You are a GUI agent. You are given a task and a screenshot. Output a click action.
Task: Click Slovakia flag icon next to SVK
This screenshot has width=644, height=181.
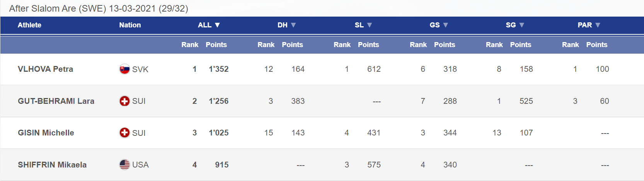(124, 69)
